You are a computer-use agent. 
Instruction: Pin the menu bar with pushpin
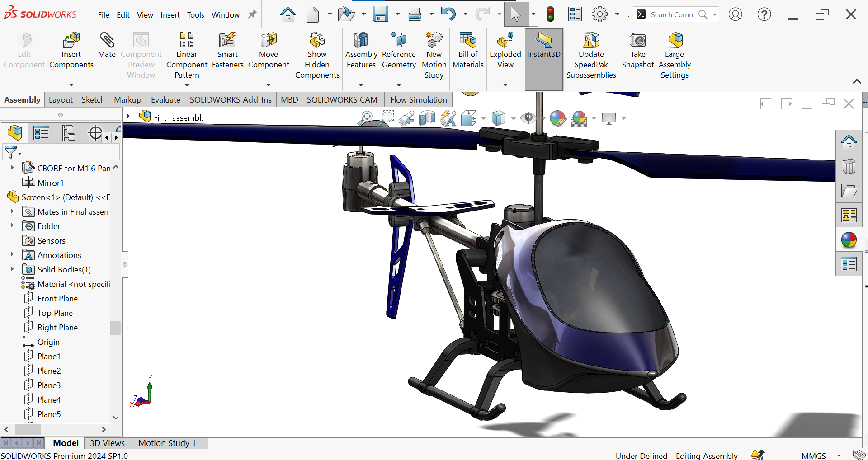coord(252,14)
